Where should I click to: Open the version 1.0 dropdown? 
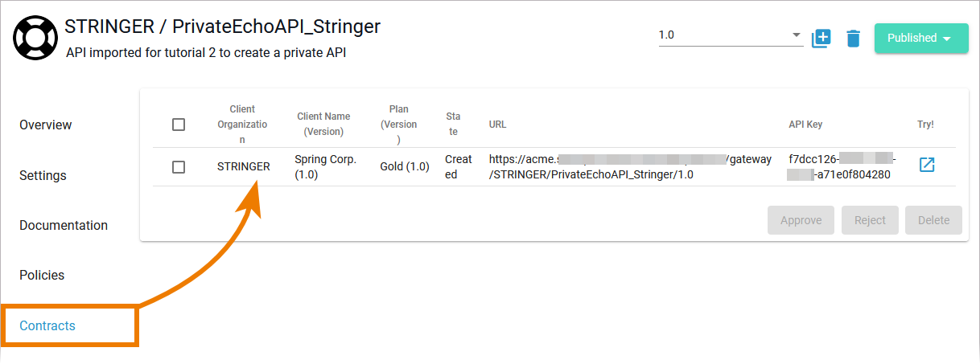click(x=731, y=35)
